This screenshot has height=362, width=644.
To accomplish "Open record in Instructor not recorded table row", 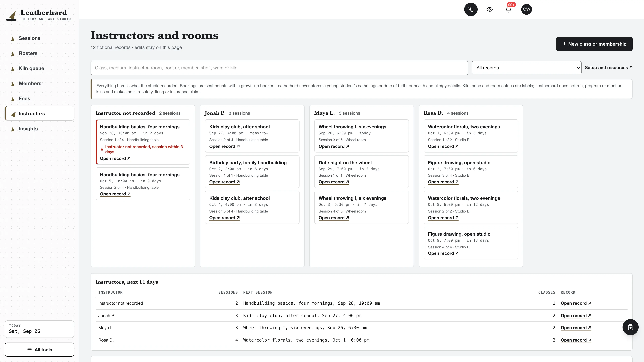I will click(576, 303).
